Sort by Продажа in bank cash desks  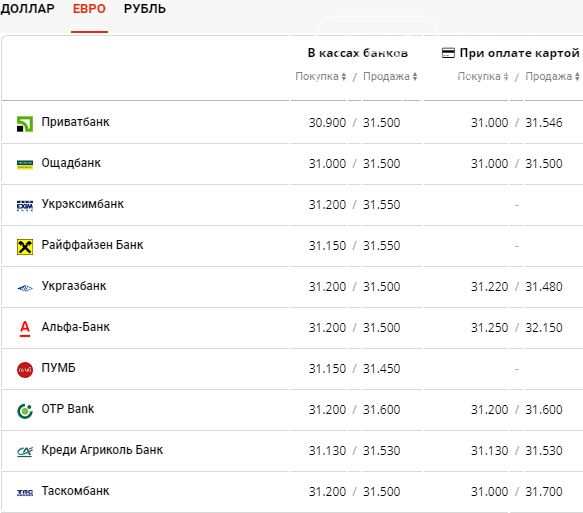[x=390, y=76]
